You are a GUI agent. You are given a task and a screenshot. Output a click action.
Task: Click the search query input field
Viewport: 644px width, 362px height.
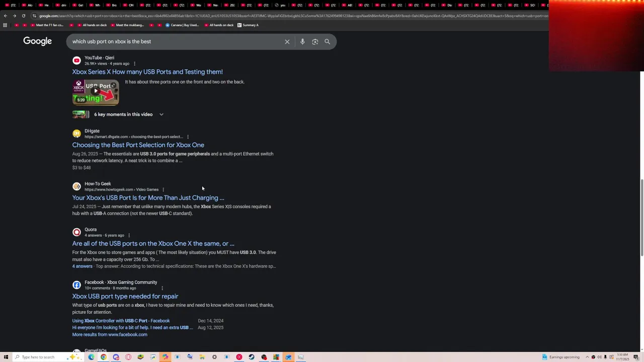click(176, 42)
